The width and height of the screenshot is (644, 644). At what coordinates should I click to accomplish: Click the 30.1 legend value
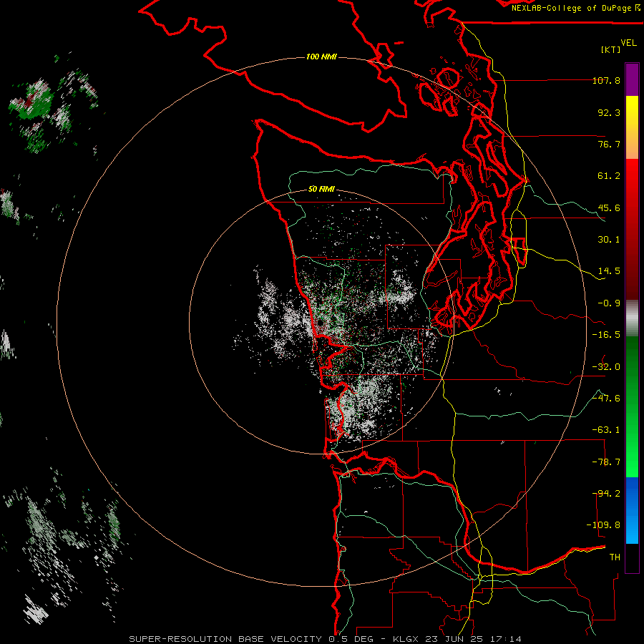(609, 240)
